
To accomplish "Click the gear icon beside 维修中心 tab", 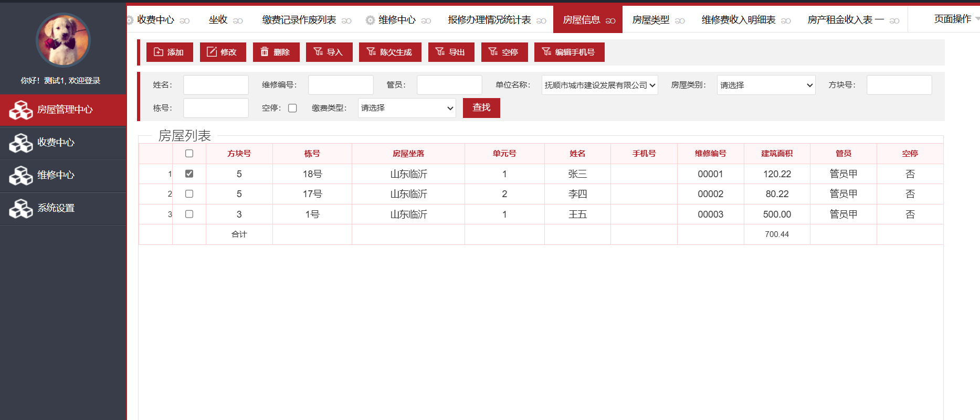I will click(370, 20).
